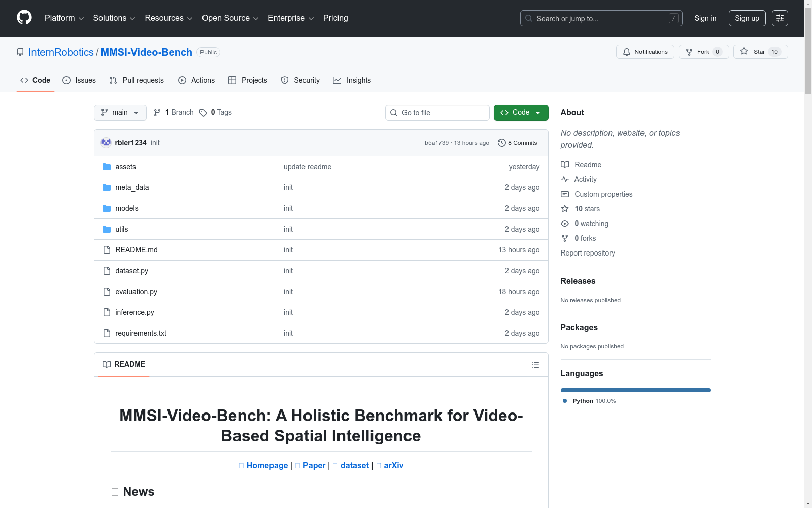Open the global navigation menu icon
812x508 pixels.
click(x=780, y=18)
